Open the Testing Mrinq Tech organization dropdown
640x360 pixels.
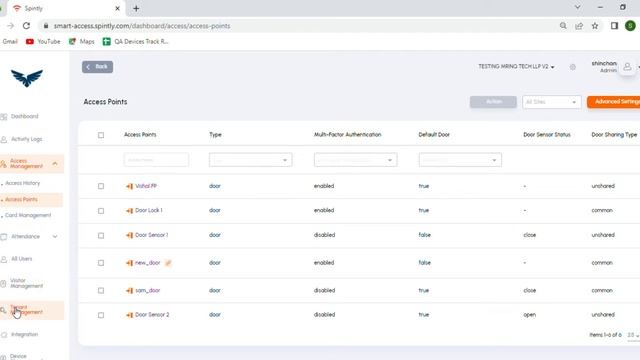(516, 66)
